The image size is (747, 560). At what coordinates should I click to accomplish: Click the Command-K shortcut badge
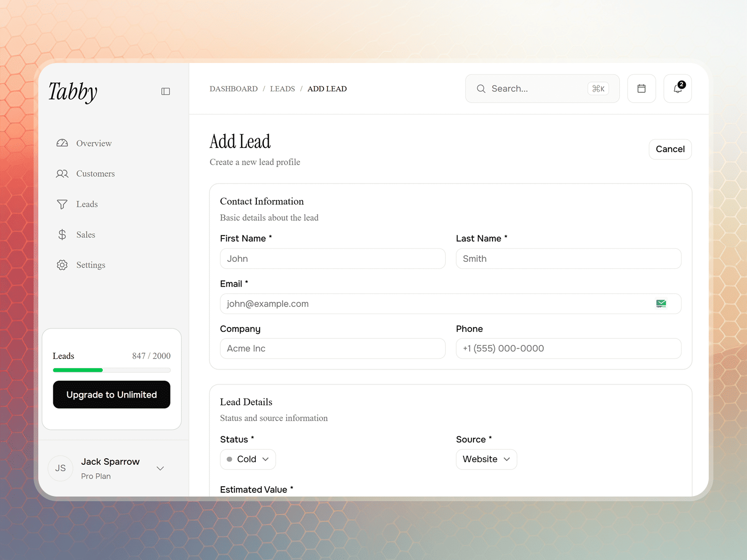598,89
